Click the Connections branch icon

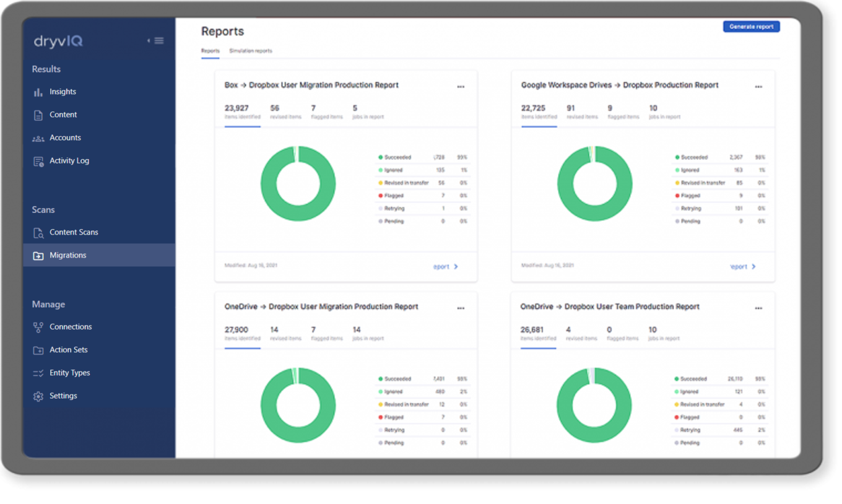(38, 327)
